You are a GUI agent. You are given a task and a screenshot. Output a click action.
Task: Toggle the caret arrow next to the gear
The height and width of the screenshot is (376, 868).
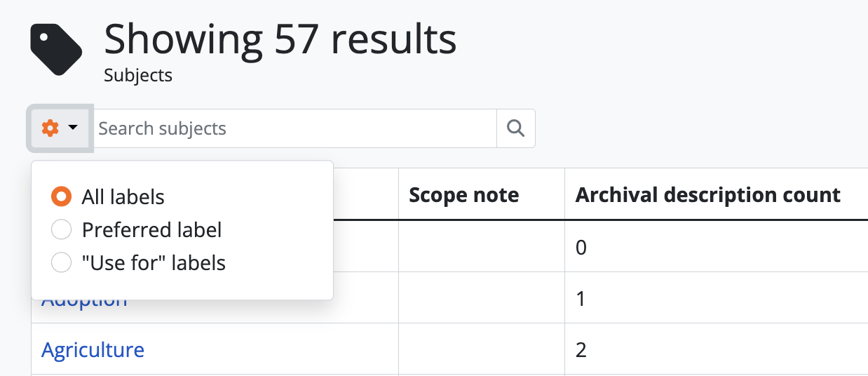click(x=73, y=128)
